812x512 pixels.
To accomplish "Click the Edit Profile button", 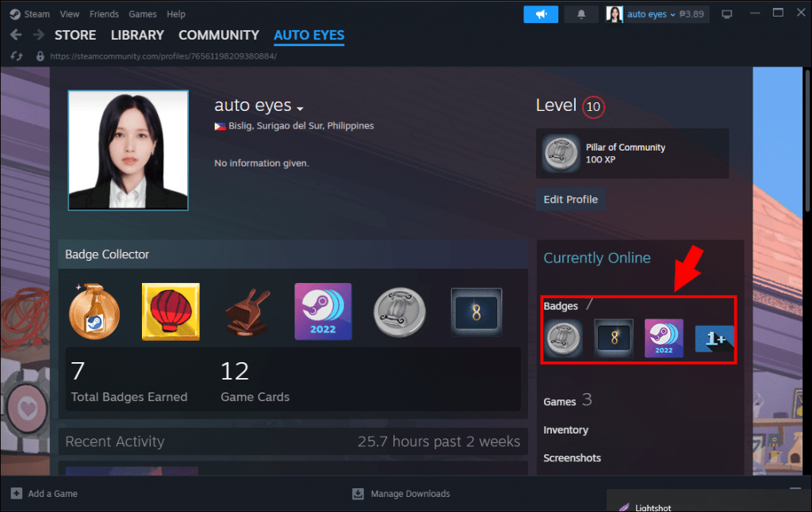I will 571,199.
